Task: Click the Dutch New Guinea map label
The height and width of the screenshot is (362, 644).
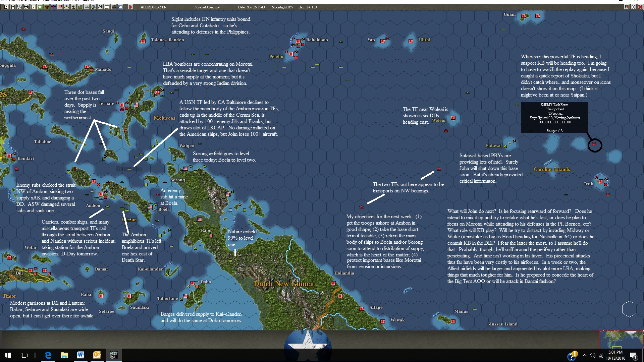Action: tap(284, 284)
